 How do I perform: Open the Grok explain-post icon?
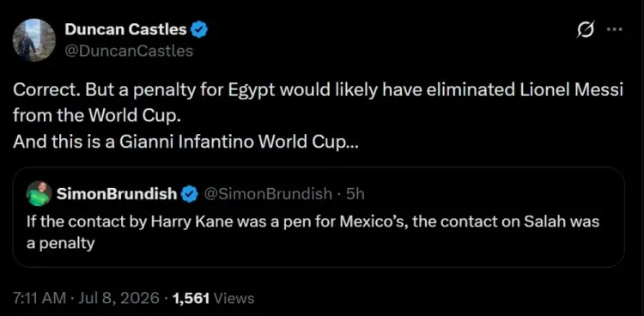click(585, 30)
